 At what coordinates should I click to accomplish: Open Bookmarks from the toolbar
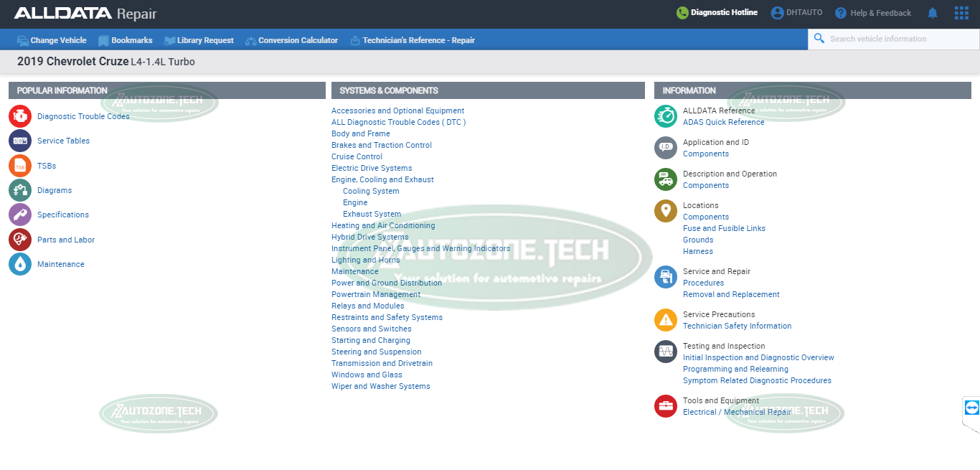[x=126, y=40]
